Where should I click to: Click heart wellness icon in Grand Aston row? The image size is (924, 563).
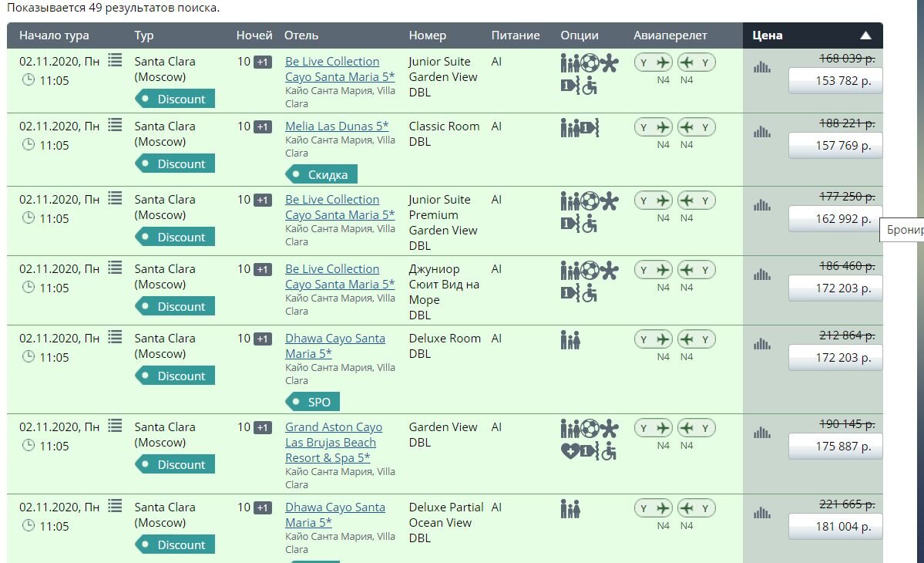coord(570,452)
